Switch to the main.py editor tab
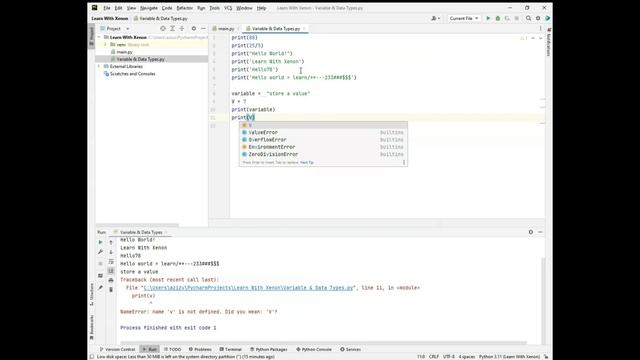This screenshot has width=640, height=360. point(225,29)
